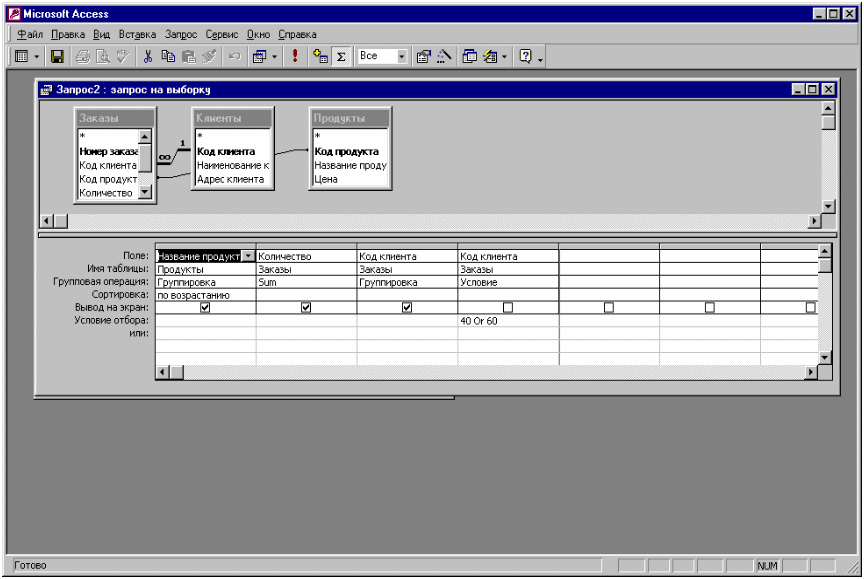Uncheck show box for Количество column

point(306,308)
